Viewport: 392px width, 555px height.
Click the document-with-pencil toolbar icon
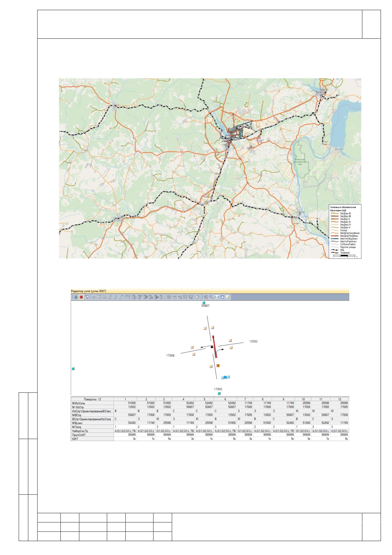coord(140,297)
